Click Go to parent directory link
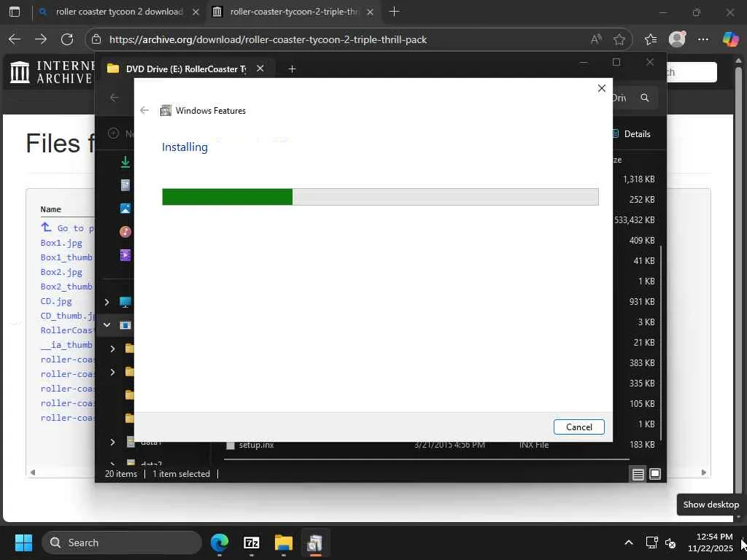This screenshot has height=560, width=747. click(67, 228)
